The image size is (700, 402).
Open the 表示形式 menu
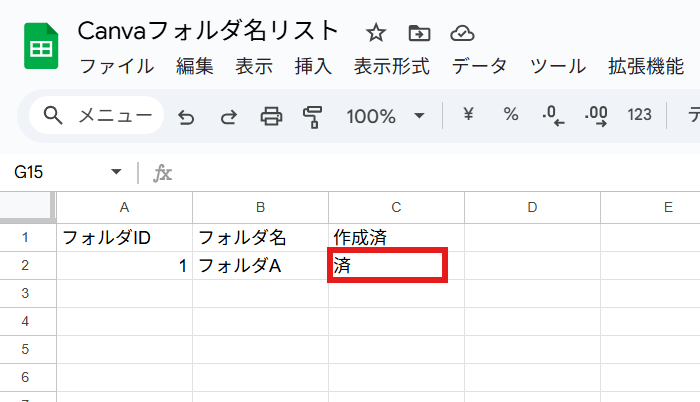pos(392,67)
